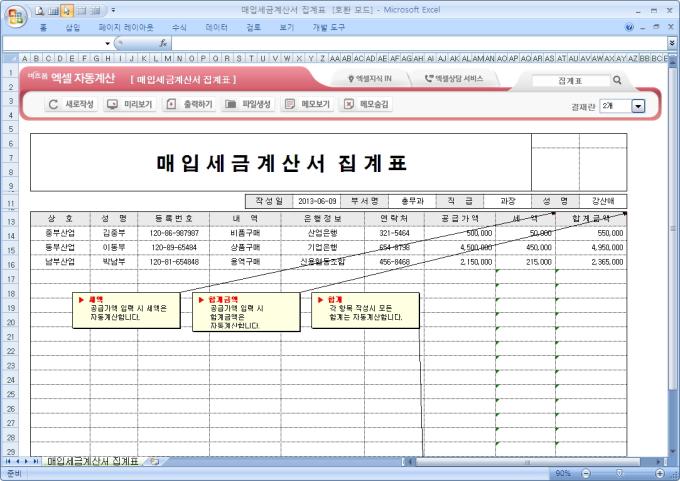Click the magnifier search icon
This screenshot has width=680, height=481.
click(x=617, y=80)
